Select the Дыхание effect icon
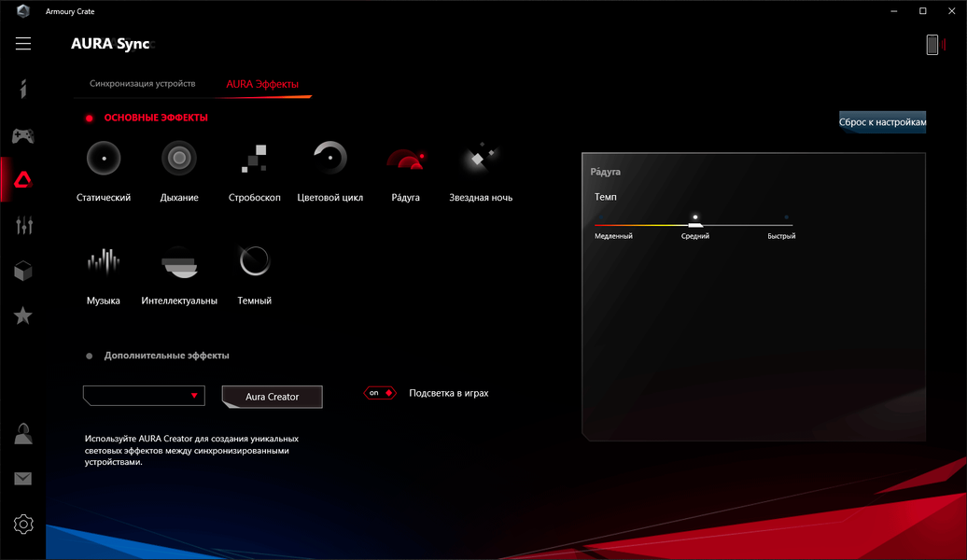Image resolution: width=967 pixels, height=560 pixels. [179, 158]
